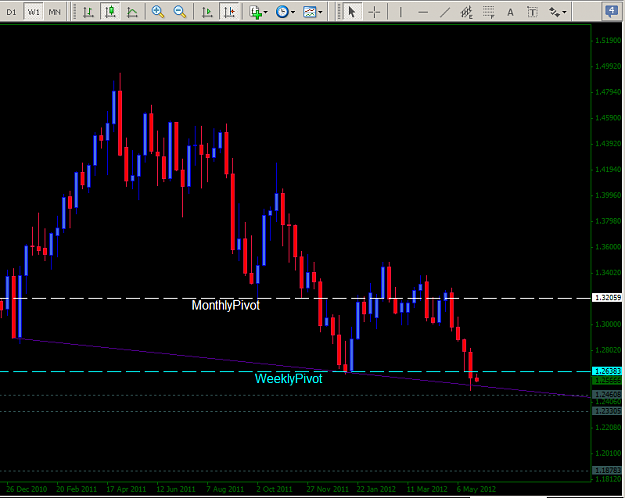Select the Crosshair tool

coord(374,12)
